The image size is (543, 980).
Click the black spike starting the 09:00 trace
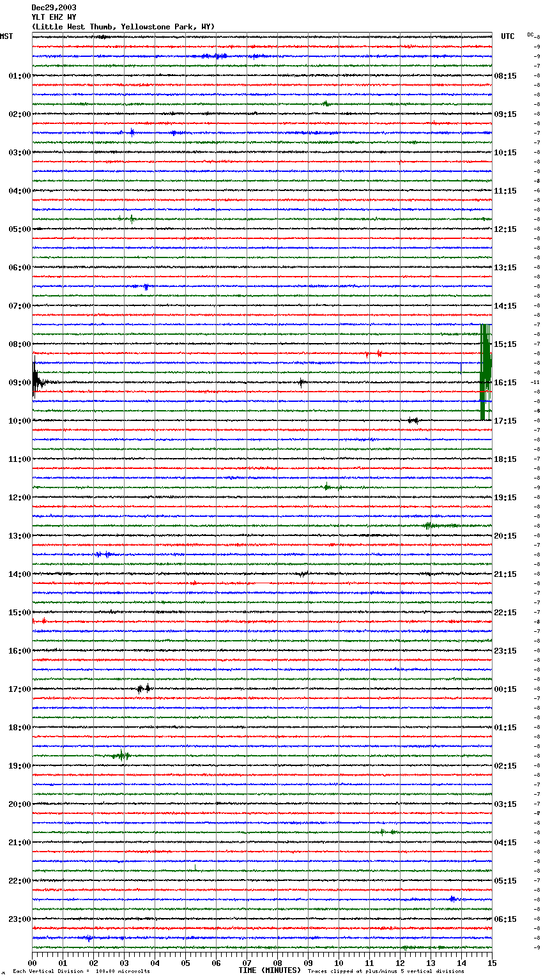[x=35, y=380]
